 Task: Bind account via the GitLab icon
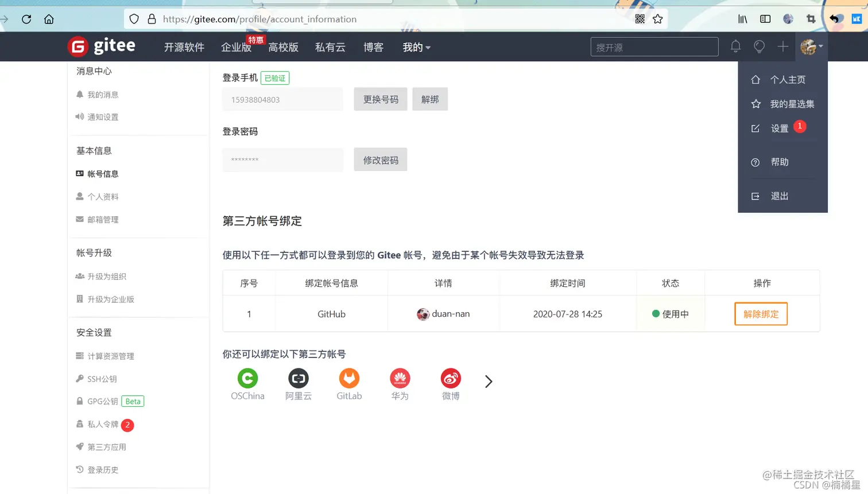pyautogui.click(x=349, y=379)
